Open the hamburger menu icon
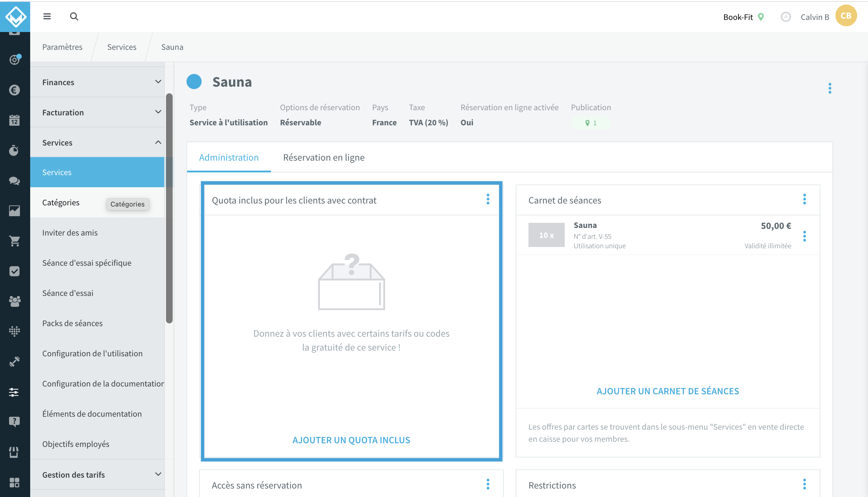The width and height of the screenshot is (868, 497). click(x=47, y=16)
